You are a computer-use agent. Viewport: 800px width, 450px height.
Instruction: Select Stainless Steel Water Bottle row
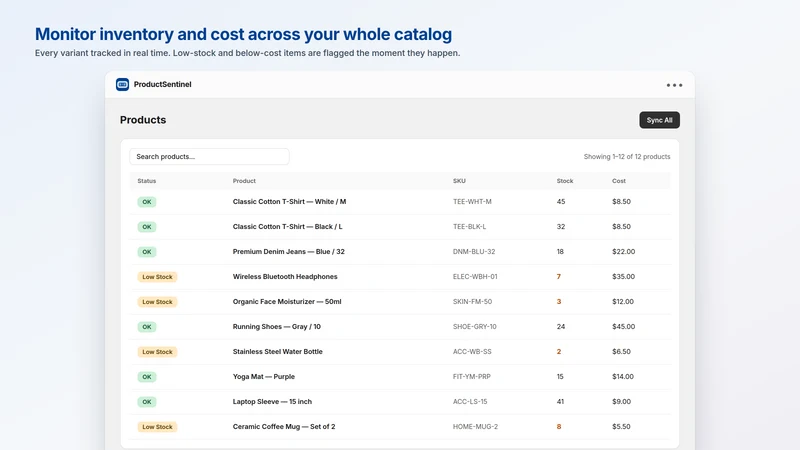coord(400,352)
